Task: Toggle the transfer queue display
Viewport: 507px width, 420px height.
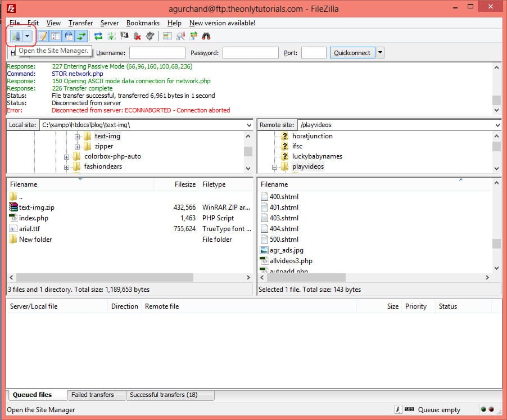Action: pyautogui.click(x=81, y=36)
